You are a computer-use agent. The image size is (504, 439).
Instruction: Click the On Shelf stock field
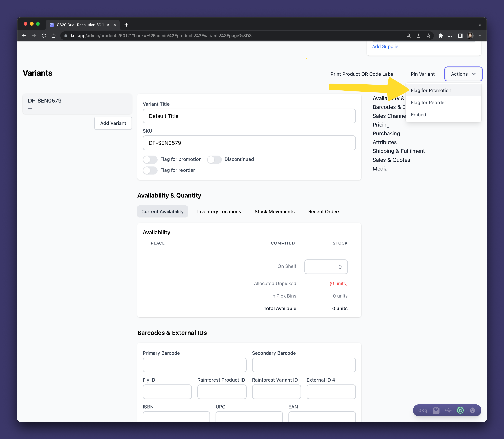(x=326, y=267)
